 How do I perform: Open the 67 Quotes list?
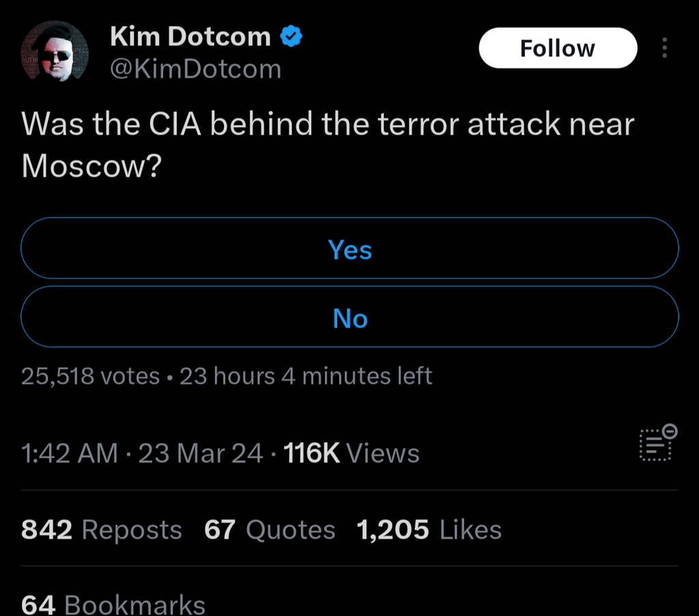pos(270,530)
